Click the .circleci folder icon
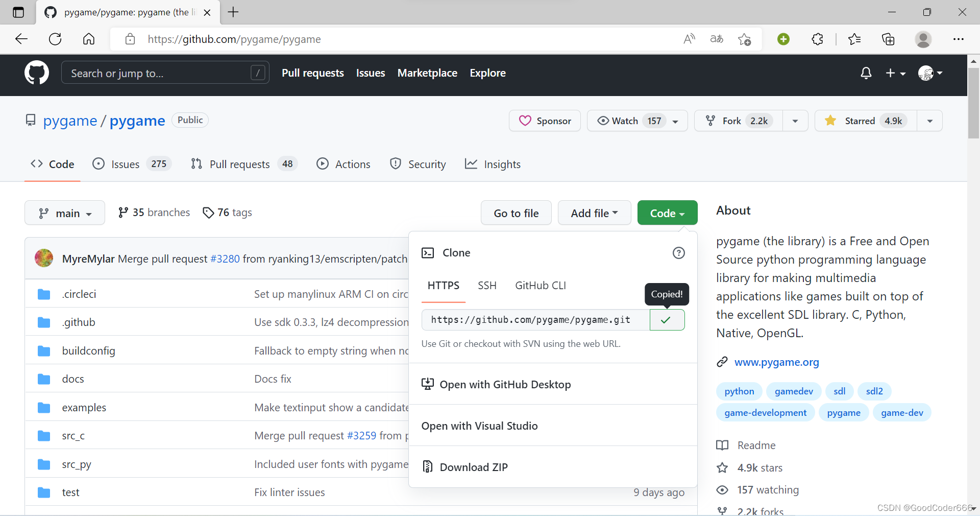This screenshot has width=980, height=516. [x=44, y=294]
